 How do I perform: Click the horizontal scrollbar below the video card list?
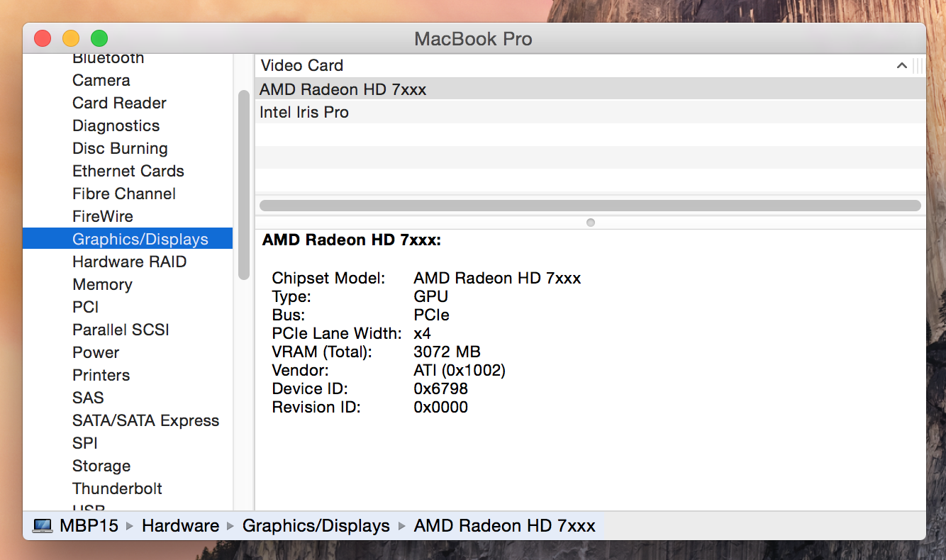point(590,206)
